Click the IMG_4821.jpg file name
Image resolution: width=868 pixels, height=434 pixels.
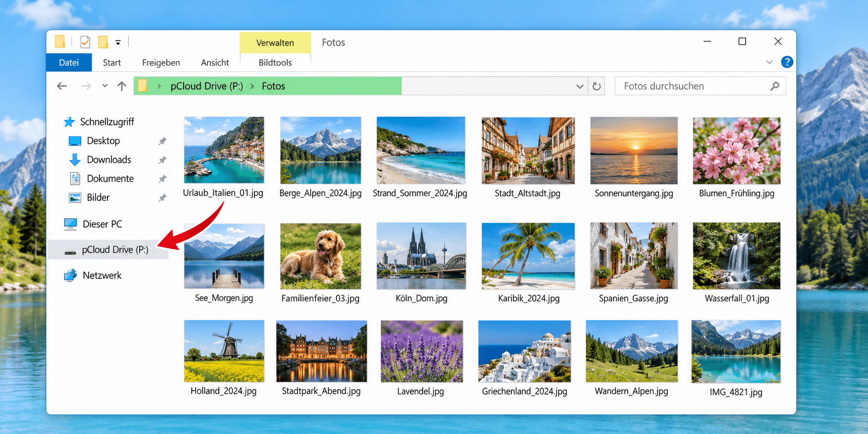[x=736, y=392]
